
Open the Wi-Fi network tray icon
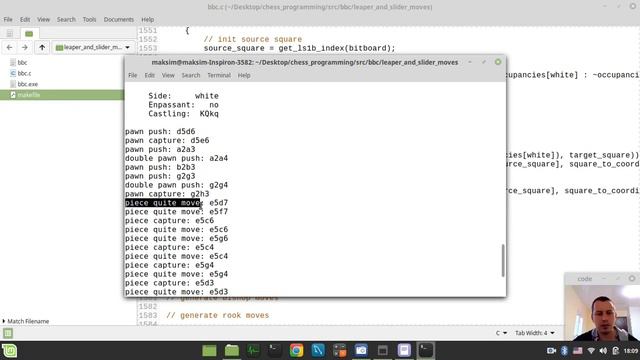click(x=591, y=351)
